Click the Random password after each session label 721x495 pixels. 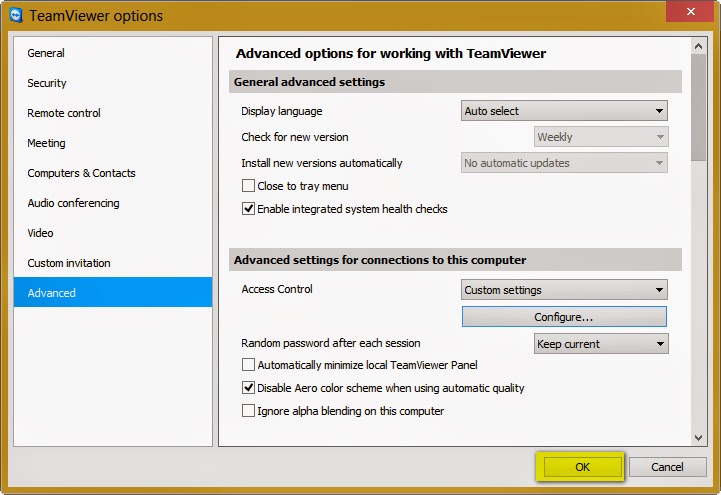click(331, 343)
